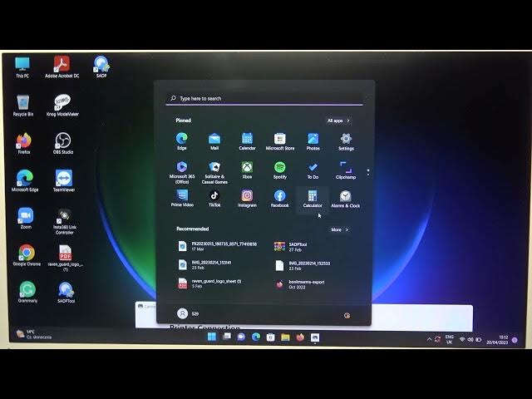Select Knog ModeMaker desktop icon
This screenshot has width=532, height=399.
click(x=62, y=106)
